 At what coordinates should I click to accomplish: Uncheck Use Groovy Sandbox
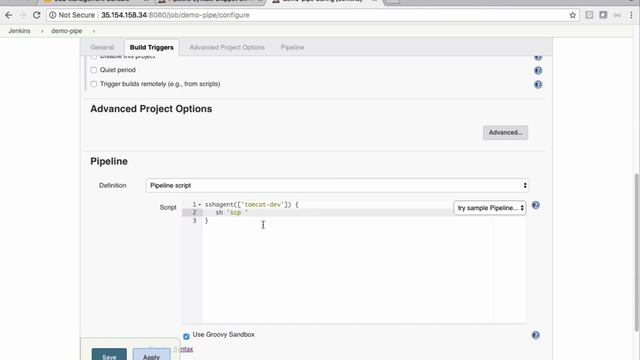click(186, 336)
